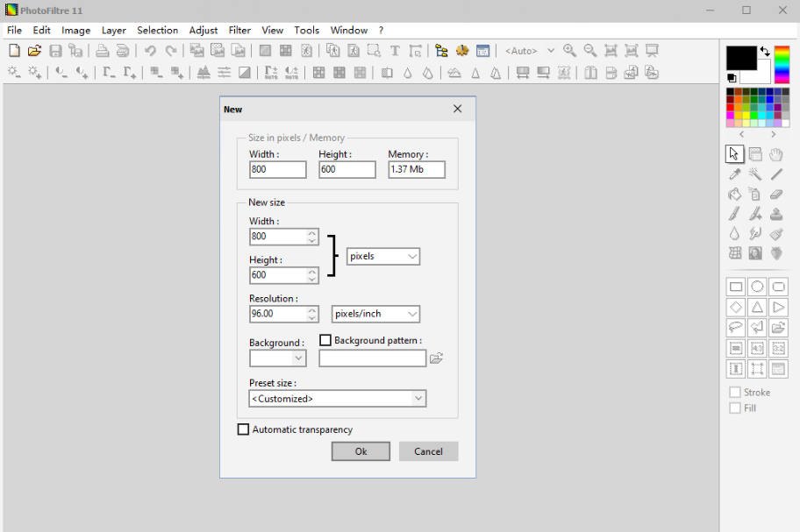The width and height of the screenshot is (800, 532).
Task: Select the Hand move tool
Action: pyautogui.click(x=777, y=154)
